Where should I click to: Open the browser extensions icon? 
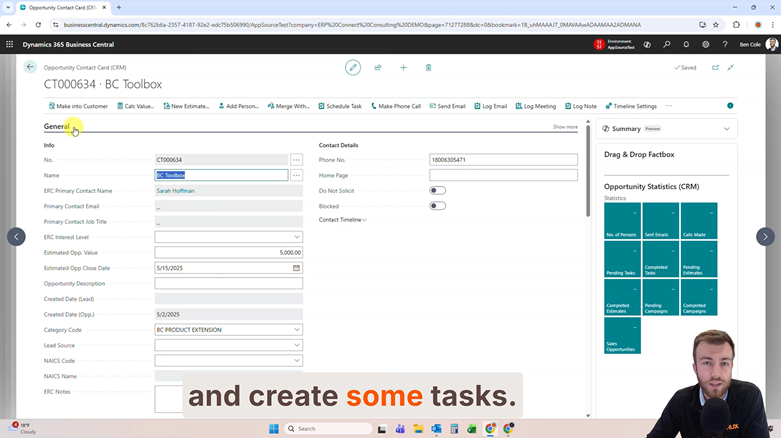(736, 24)
